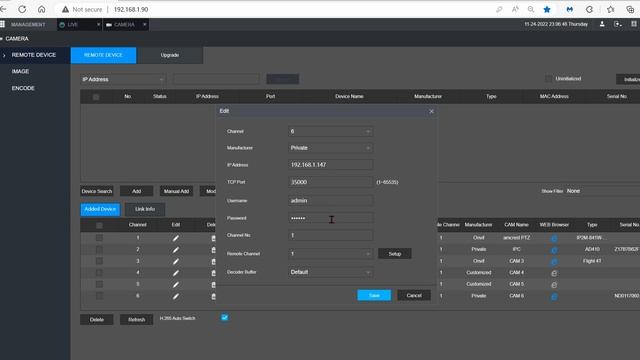Check the box for channel 4 row
640x360 pixels.
point(99,272)
